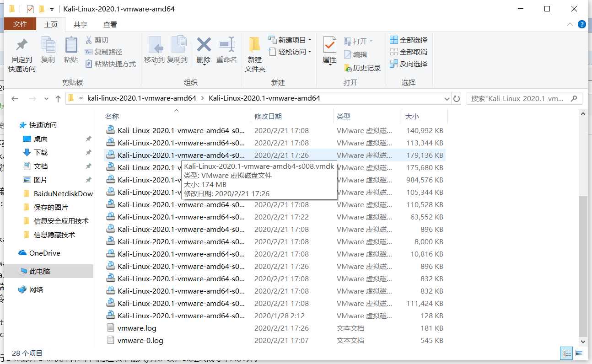
Task: Select This PC (此电脑) in navigation pane
Action: 48,271
